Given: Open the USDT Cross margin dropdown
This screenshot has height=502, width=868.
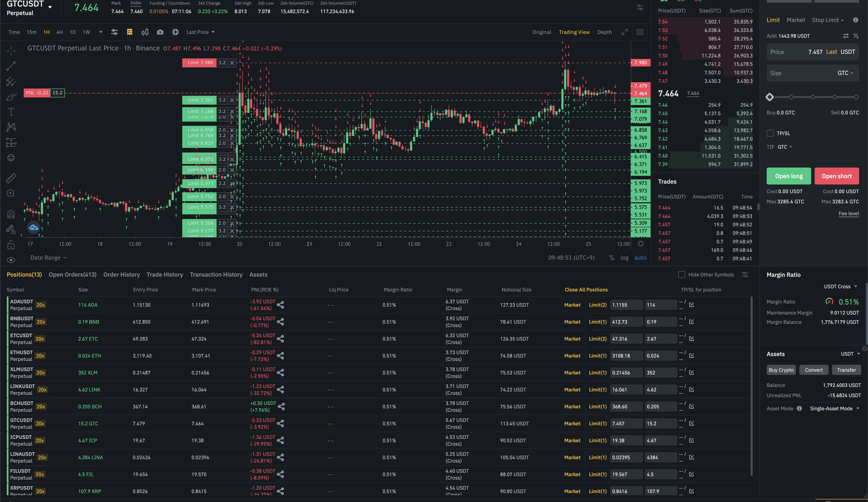Looking at the screenshot, I should click(x=840, y=286).
